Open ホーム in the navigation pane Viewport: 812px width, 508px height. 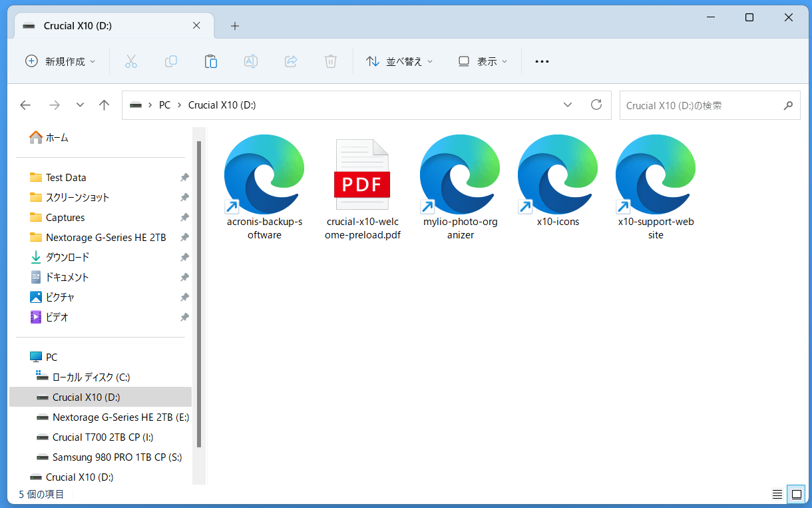coord(49,137)
